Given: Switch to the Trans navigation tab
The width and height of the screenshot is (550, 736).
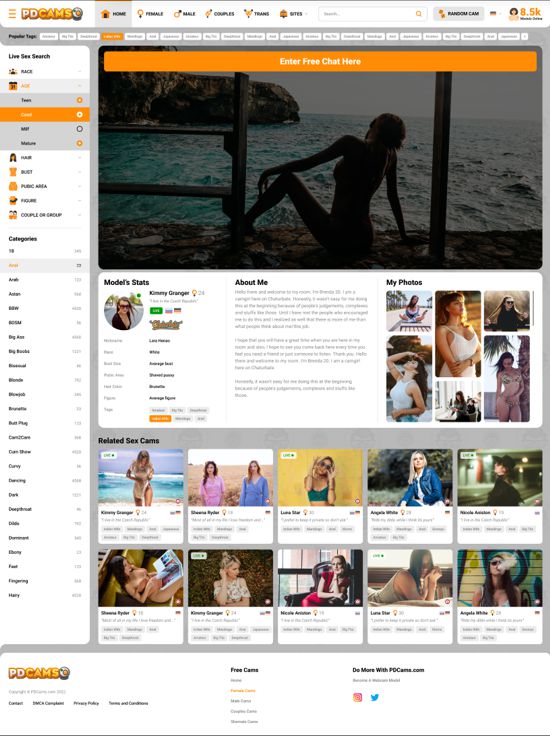Looking at the screenshot, I should coord(257,14).
